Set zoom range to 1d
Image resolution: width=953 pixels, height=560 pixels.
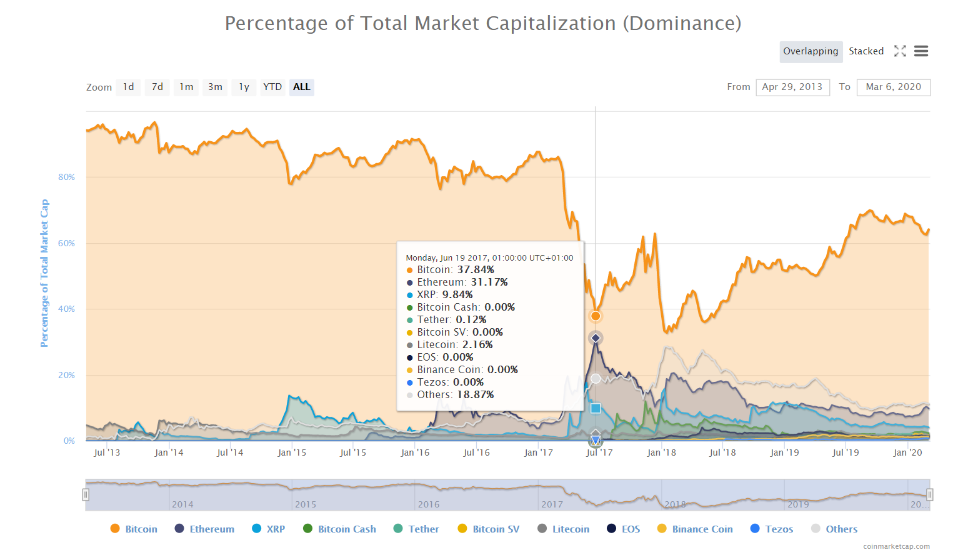pos(128,87)
